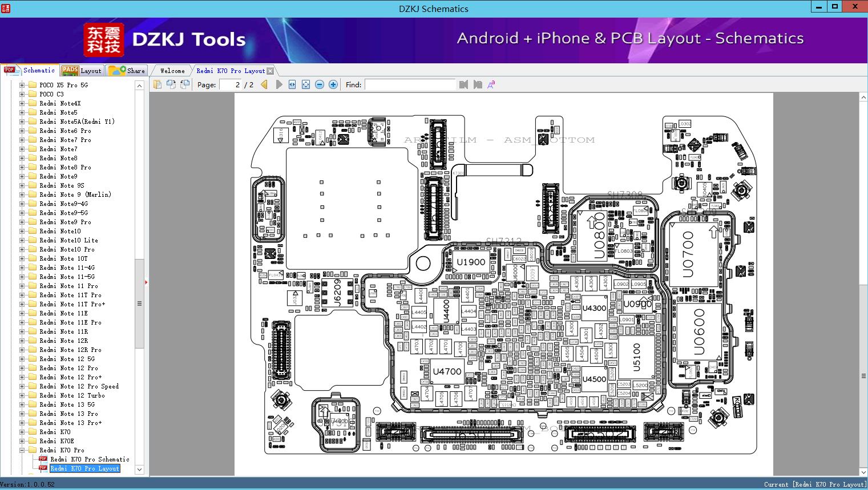The height and width of the screenshot is (490, 868).
Task: Open Redmi K70 Pro Schematic file
Action: coord(90,459)
